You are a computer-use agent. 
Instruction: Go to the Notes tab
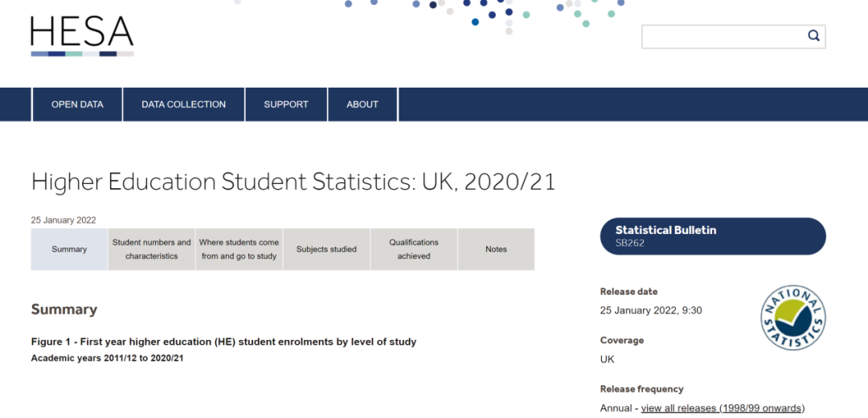(496, 249)
